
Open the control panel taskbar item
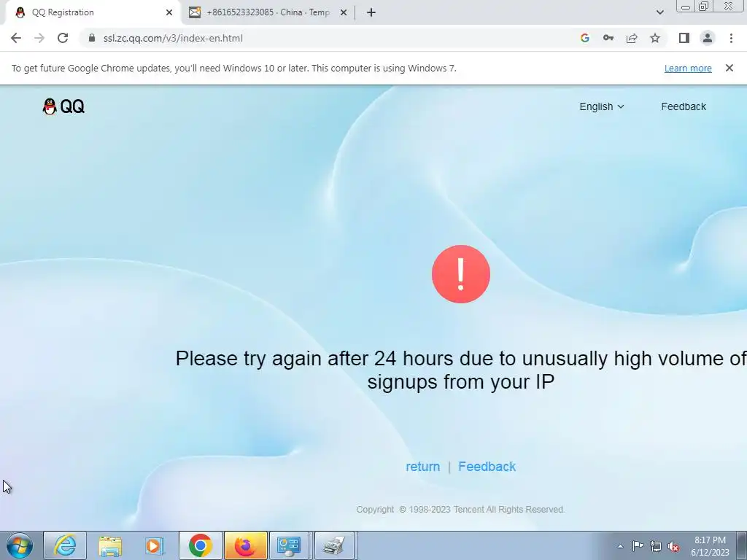[289, 545]
